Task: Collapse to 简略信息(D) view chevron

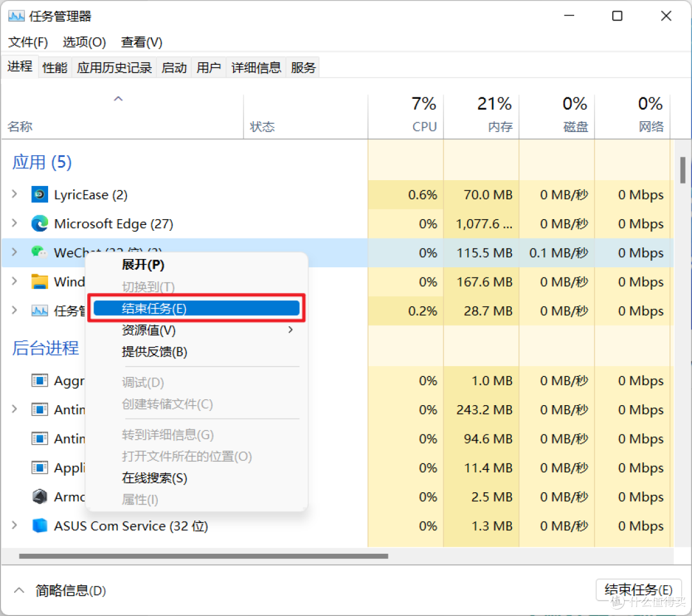Action: (19, 590)
